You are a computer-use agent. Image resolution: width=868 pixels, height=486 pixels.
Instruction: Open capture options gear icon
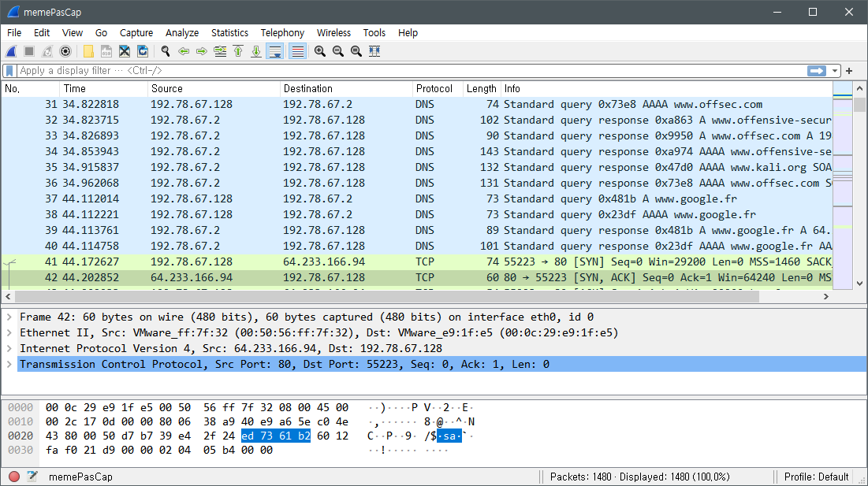(x=65, y=51)
